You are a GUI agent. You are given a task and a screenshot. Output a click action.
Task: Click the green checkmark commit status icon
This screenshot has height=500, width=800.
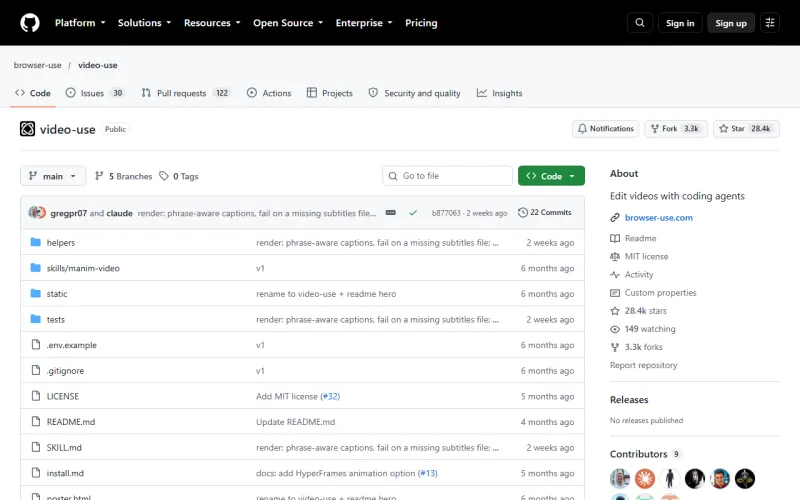tap(413, 213)
